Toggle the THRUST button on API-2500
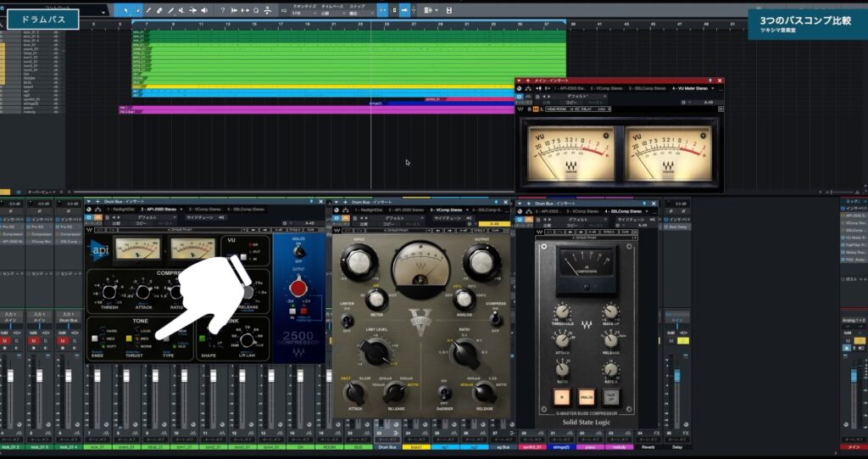 pos(129,339)
